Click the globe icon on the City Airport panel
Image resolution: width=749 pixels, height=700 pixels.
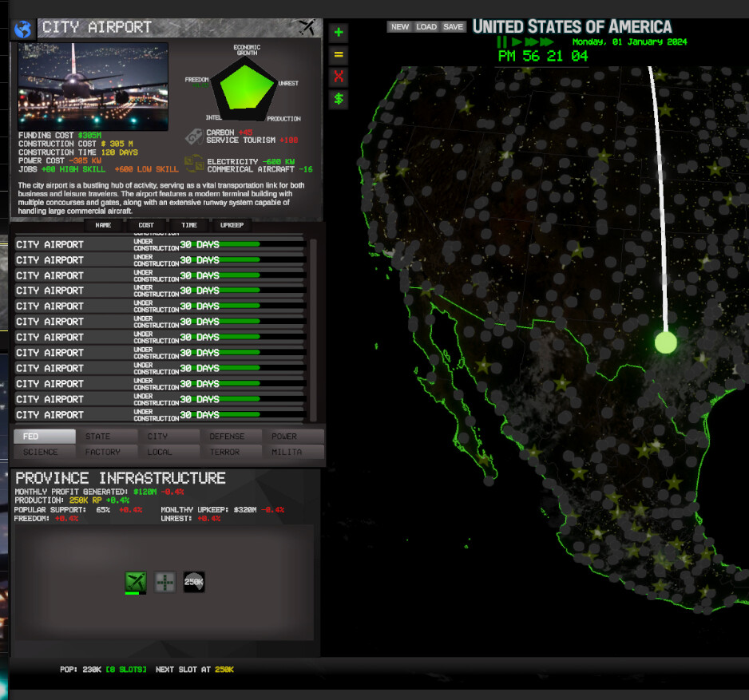[23, 29]
